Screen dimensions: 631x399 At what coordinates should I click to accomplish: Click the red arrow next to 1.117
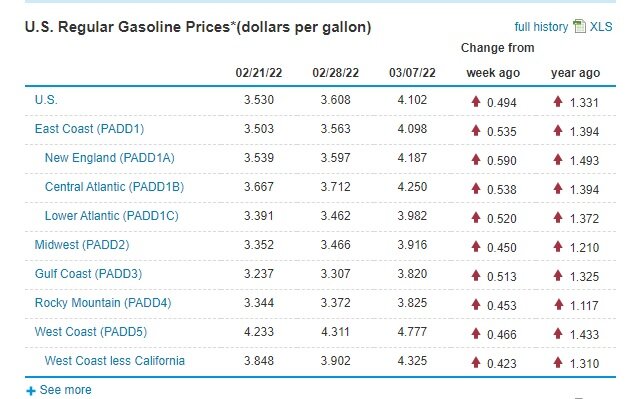pyautogui.click(x=558, y=304)
